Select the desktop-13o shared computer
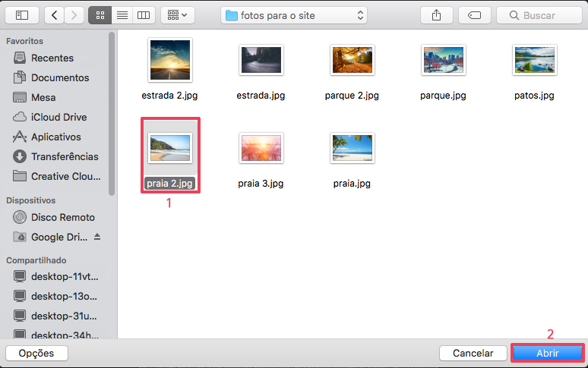 (x=55, y=296)
